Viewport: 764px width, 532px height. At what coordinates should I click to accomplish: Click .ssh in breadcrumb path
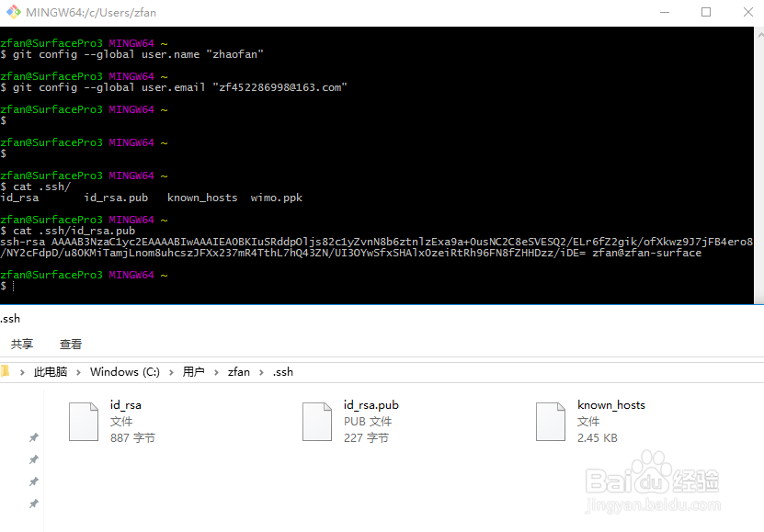click(x=282, y=372)
